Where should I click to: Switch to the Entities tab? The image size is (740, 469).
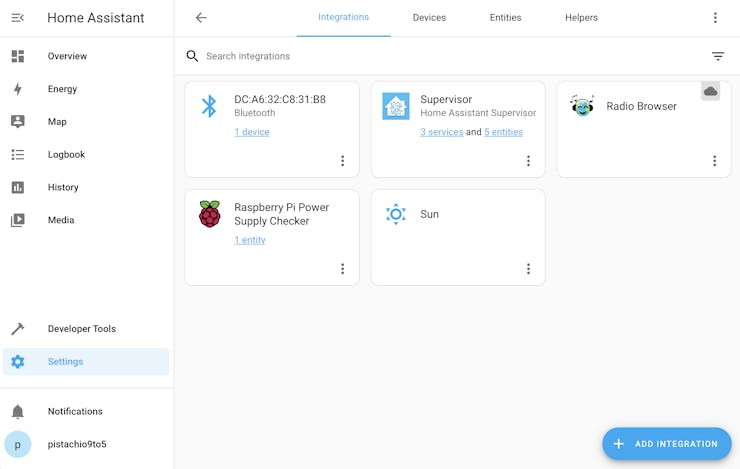(505, 17)
